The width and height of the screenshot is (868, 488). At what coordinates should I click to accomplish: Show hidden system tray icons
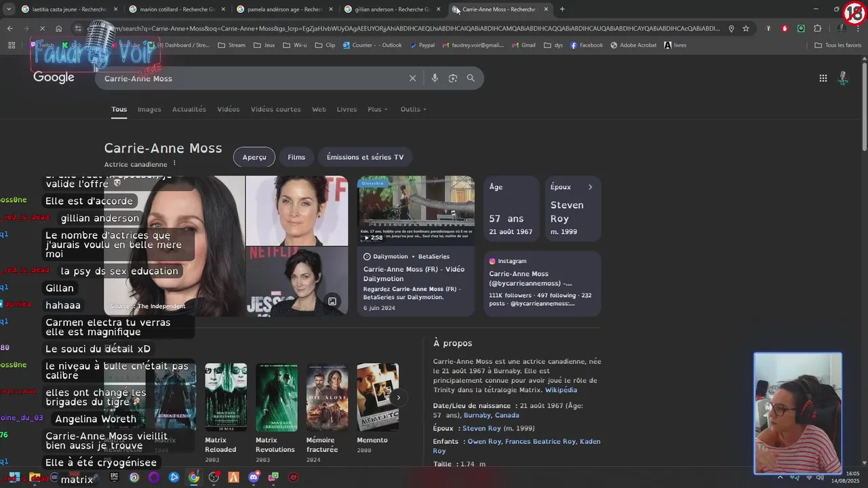780,477
